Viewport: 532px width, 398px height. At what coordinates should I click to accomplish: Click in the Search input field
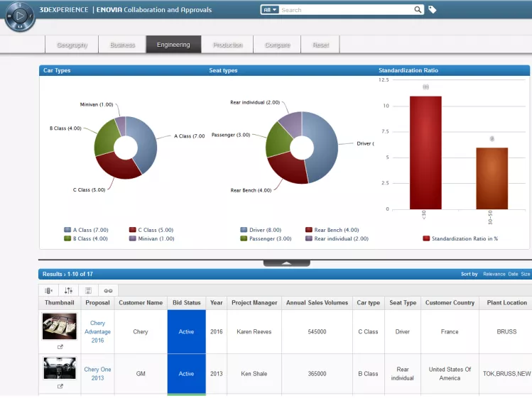coord(346,10)
